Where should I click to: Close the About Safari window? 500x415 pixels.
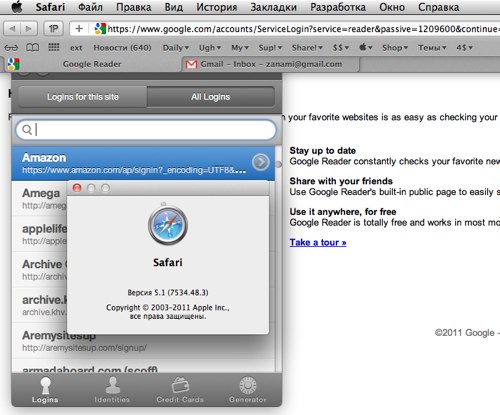click(x=77, y=188)
